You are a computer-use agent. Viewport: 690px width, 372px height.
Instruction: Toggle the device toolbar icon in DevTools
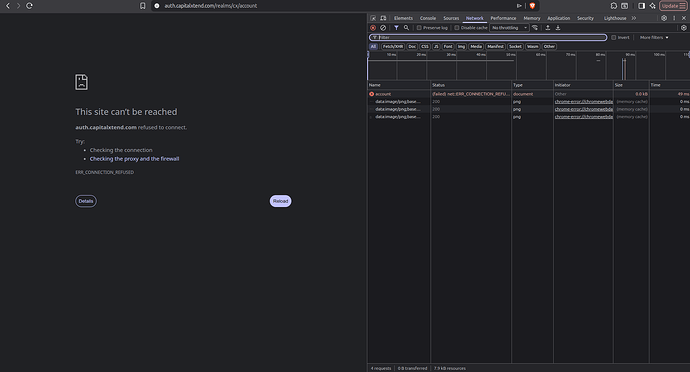[383, 18]
